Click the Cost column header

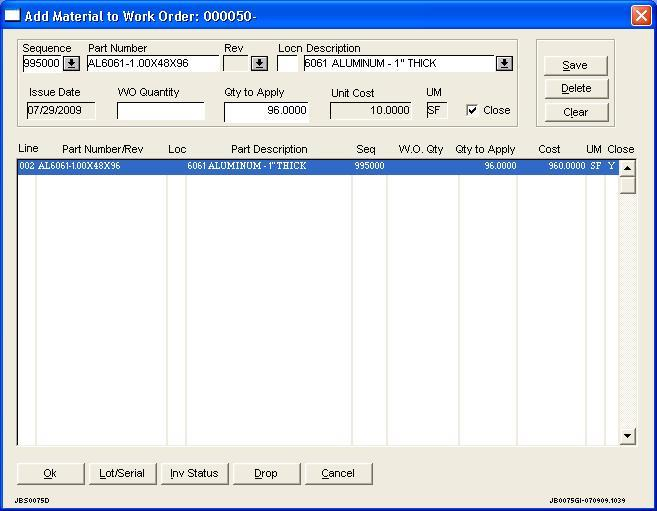(549, 149)
